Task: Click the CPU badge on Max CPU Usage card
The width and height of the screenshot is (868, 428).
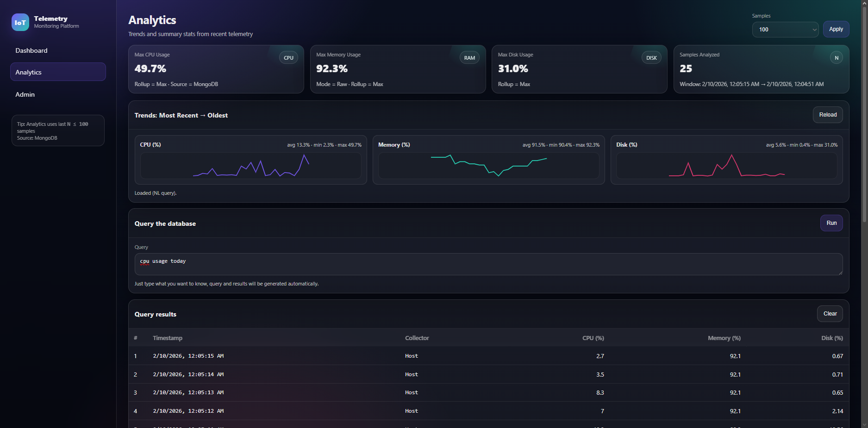Action: coord(288,57)
